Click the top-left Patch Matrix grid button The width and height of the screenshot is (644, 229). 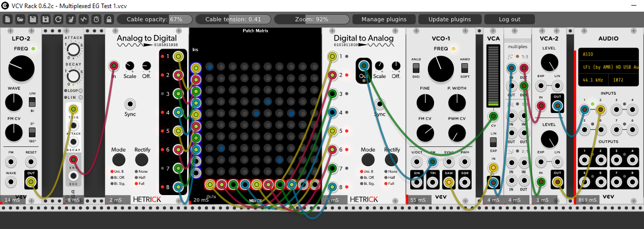209,66
